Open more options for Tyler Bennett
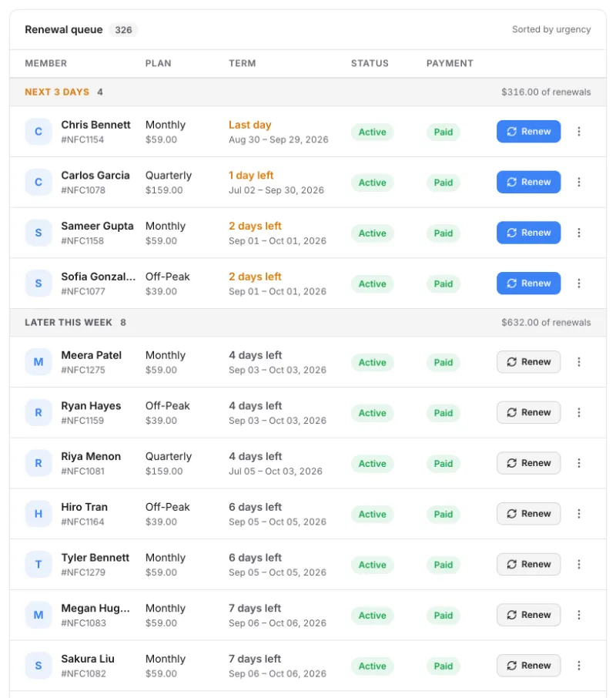Screen dimensions: 616x698 click(578, 565)
